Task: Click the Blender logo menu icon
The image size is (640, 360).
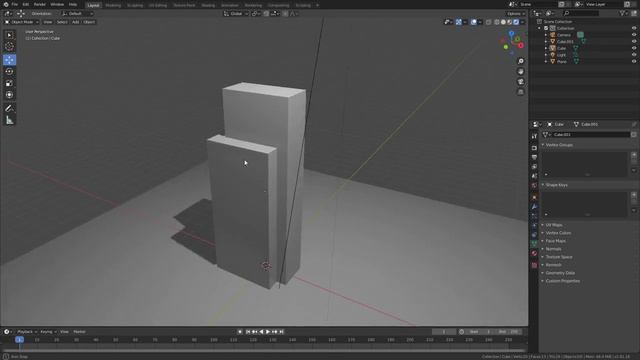Action: 6,4
